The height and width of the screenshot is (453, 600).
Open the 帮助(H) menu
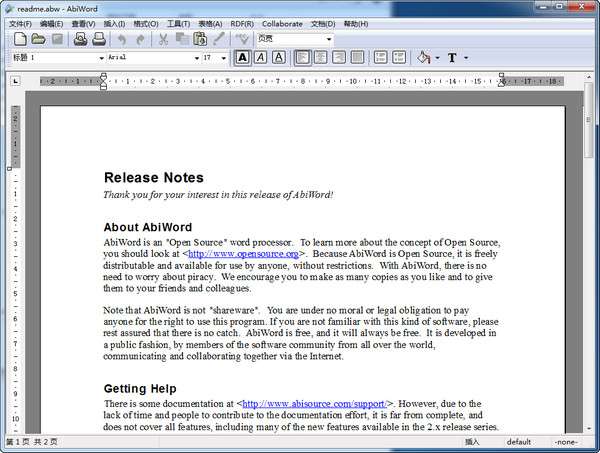pos(356,24)
